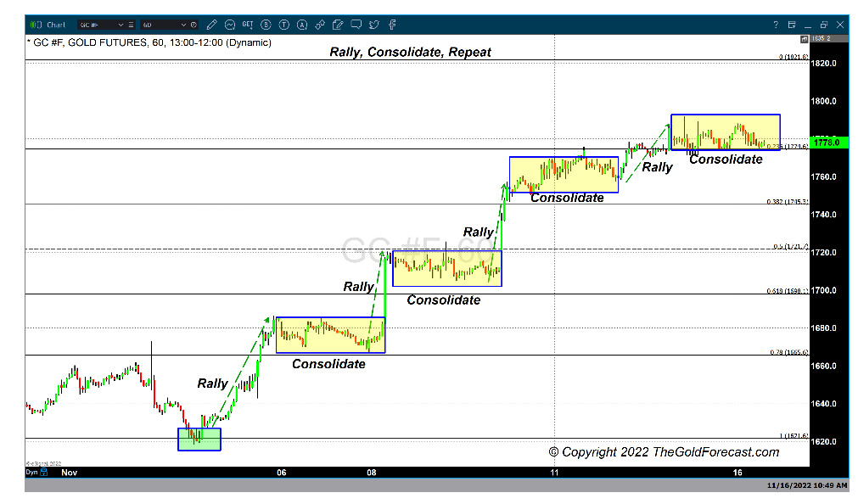Open the speech bubble comment icon

356,25
